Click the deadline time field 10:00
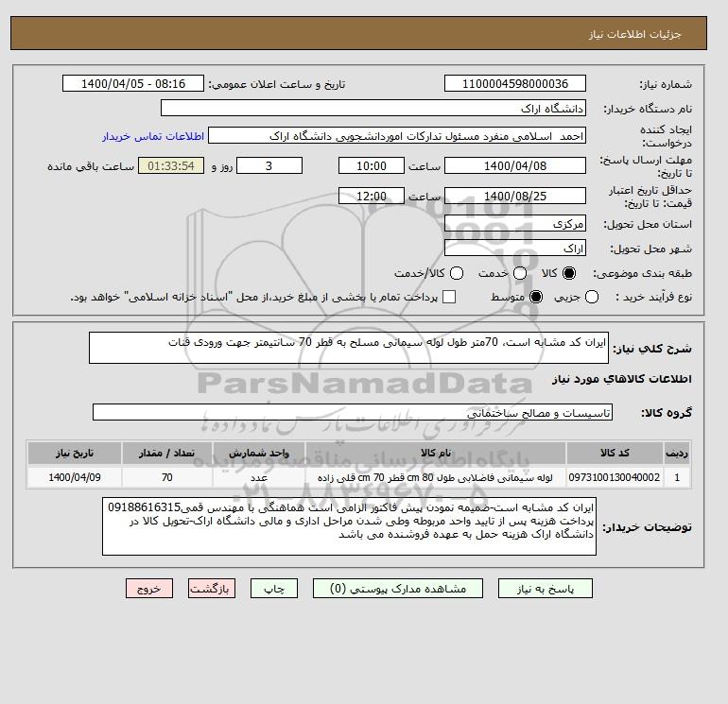This screenshot has height=704, width=728. [372, 165]
